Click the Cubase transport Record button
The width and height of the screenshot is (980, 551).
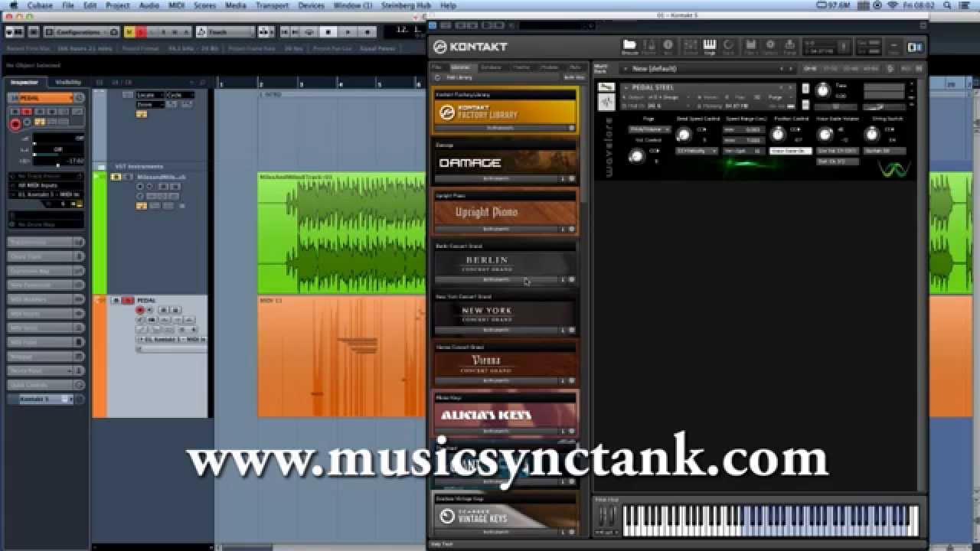pyautogui.click(x=368, y=32)
